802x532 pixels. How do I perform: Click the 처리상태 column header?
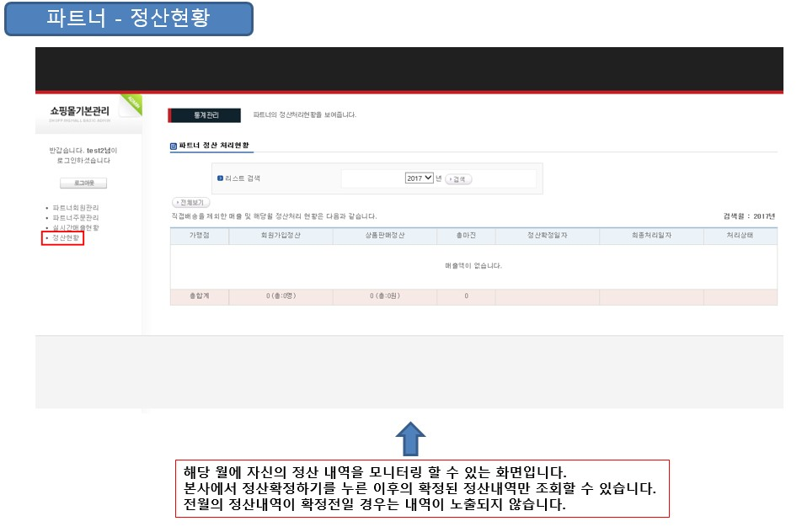pyautogui.click(x=740, y=237)
